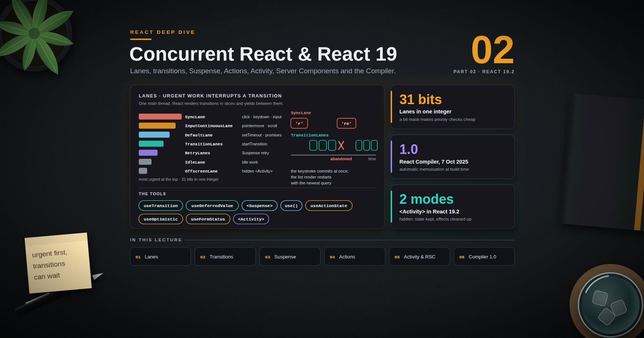644x338 pixels.
Task: Open lecture section 02 Transitions
Action: click(225, 257)
